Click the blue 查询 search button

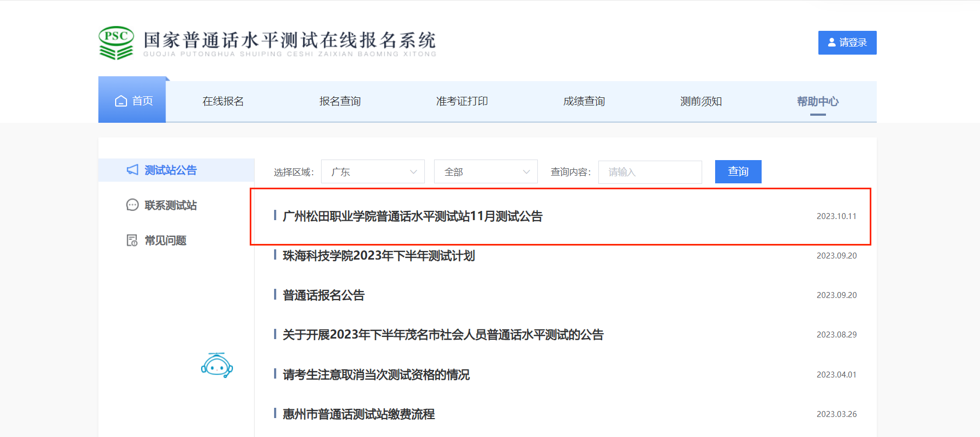[x=738, y=171]
